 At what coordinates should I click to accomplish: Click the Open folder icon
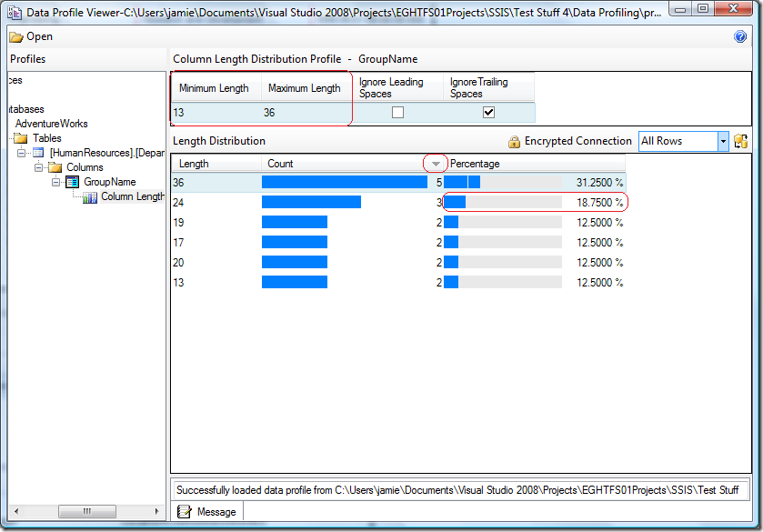pos(16,37)
